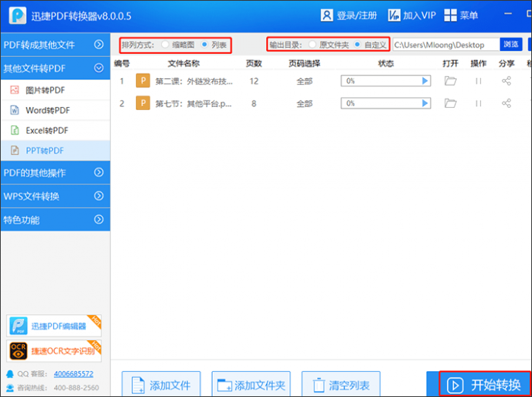
Task: Open the 菜单 grid icon
Action: (x=450, y=15)
